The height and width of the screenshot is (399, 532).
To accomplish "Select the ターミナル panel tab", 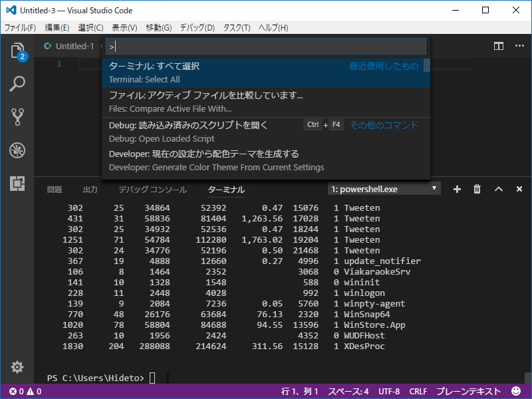I will coord(226,190).
